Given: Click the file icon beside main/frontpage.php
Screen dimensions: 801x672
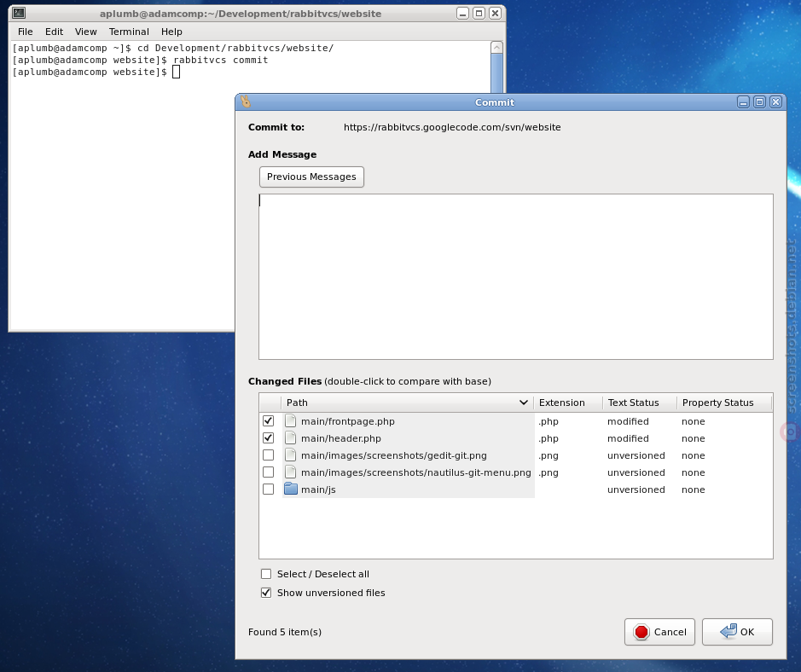Looking at the screenshot, I should pos(291,420).
